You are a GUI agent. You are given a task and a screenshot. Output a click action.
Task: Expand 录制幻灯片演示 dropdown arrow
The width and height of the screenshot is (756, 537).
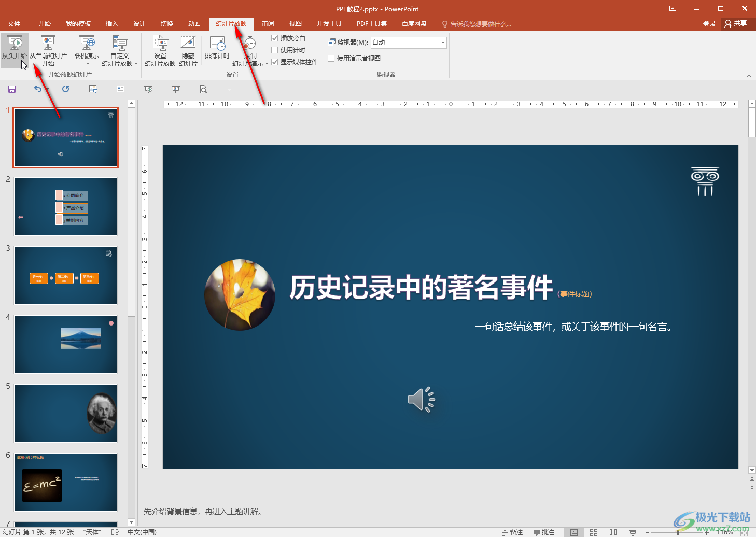tap(267, 64)
